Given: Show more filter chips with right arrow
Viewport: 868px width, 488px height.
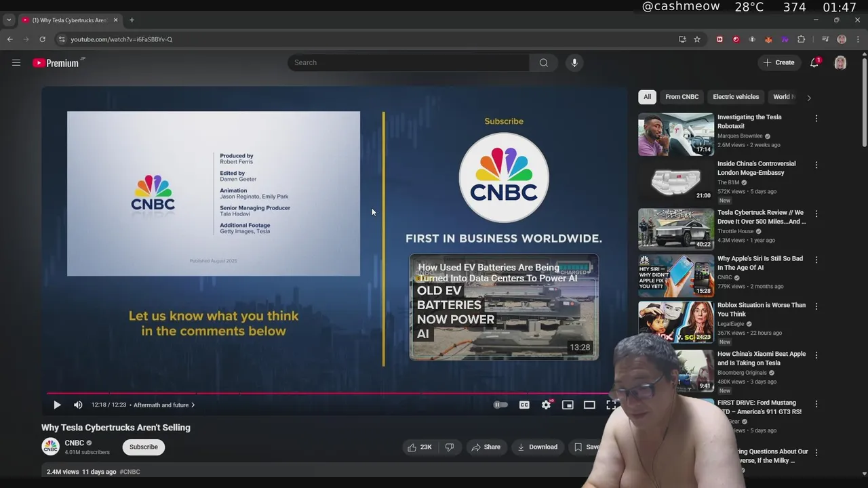Looking at the screenshot, I should 808,98.
